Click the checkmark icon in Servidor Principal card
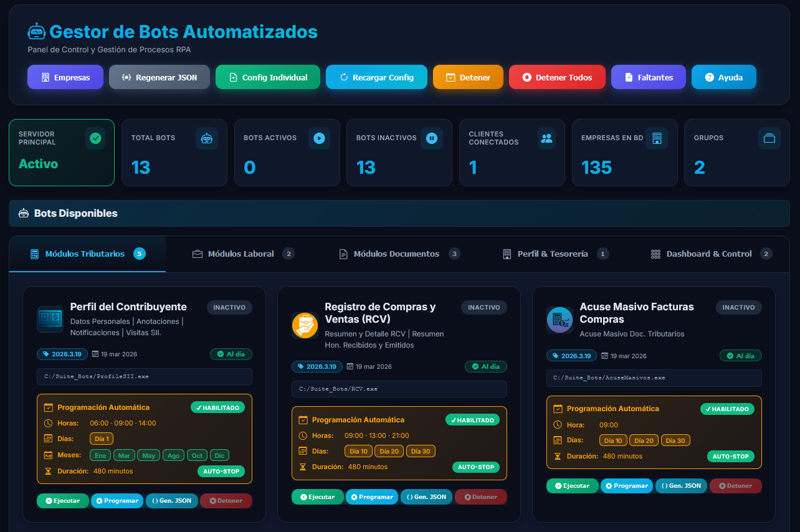 (95, 138)
